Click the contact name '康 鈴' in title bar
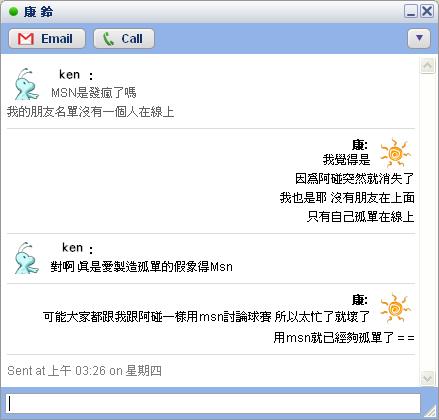This screenshot has height=420, width=439. (x=38, y=12)
